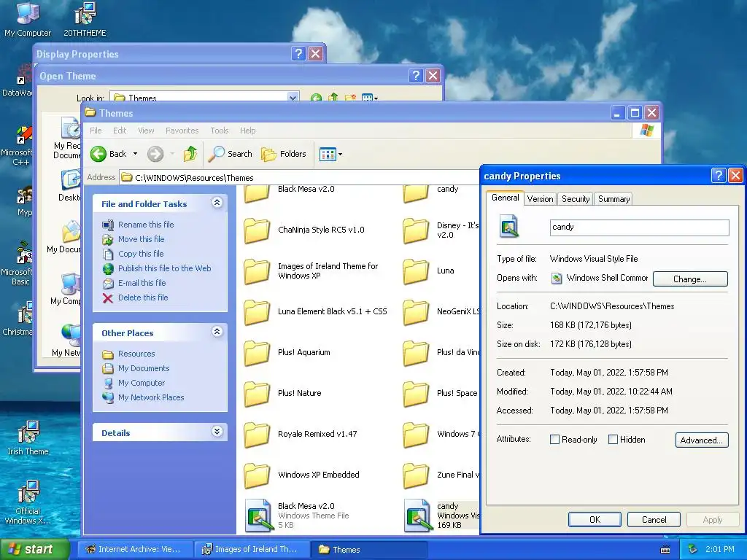This screenshot has width=747, height=560.
Task: Click the help button in Open Theme dialog
Action: click(415, 76)
